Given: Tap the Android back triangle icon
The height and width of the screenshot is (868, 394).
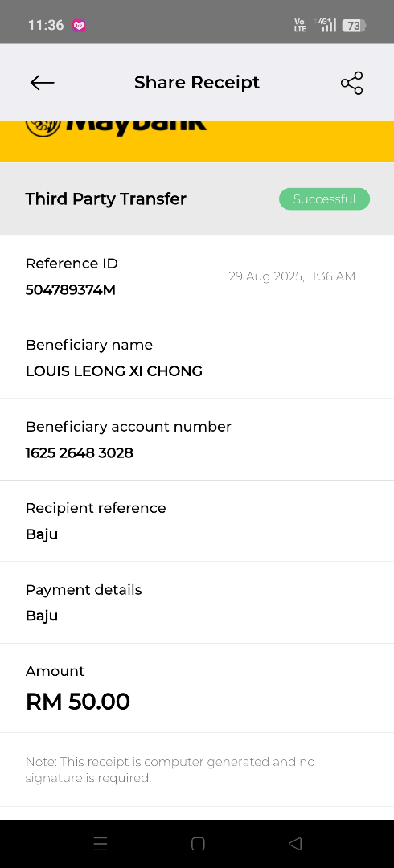Looking at the screenshot, I should [295, 844].
